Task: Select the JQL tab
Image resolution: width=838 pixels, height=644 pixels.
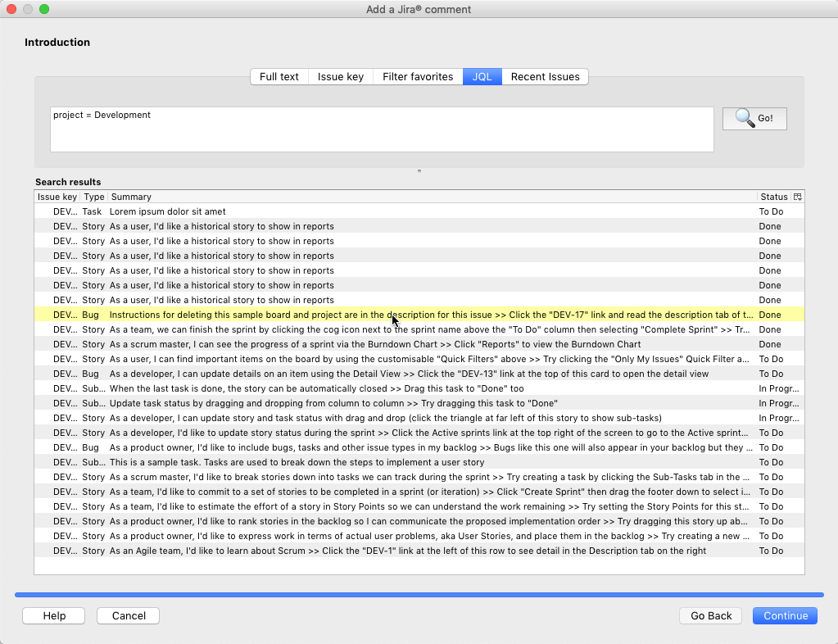Action: 482,76
